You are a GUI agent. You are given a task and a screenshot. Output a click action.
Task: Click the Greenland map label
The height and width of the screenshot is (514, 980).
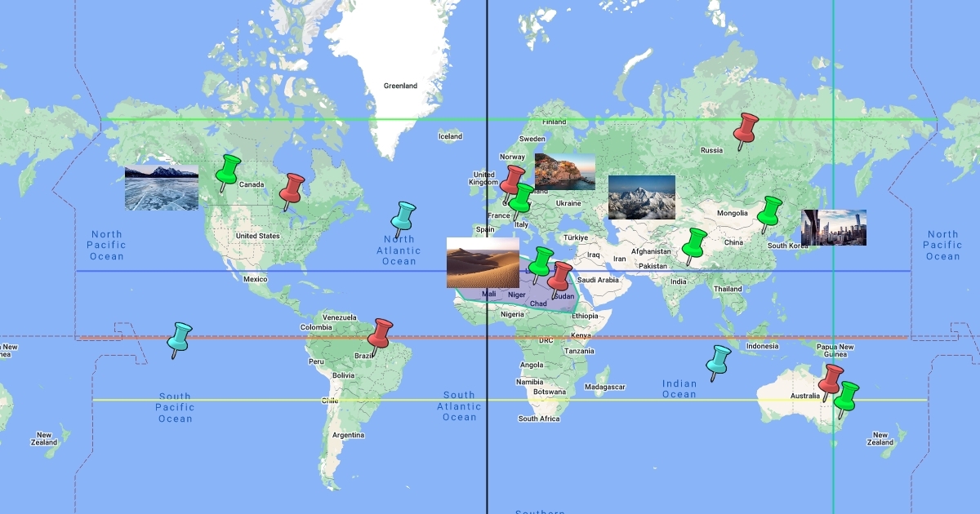(401, 86)
